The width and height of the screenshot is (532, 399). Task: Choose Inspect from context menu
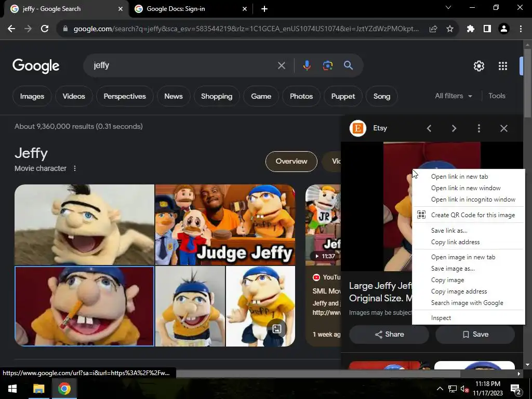pyautogui.click(x=468, y=318)
